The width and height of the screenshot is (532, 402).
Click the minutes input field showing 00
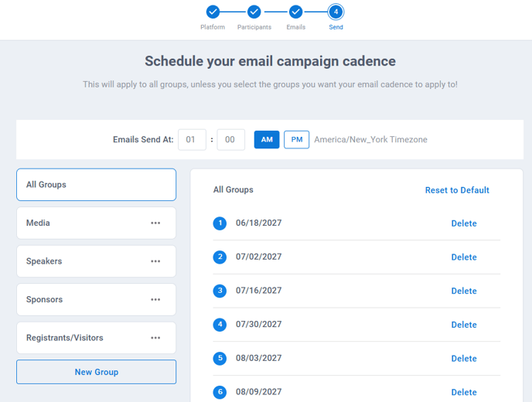[230, 139]
